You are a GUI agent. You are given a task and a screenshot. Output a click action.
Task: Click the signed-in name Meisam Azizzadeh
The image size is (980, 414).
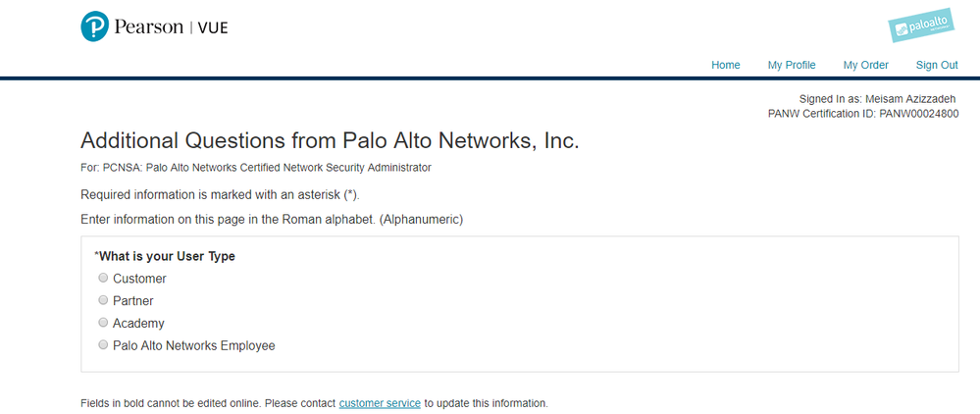(x=910, y=99)
